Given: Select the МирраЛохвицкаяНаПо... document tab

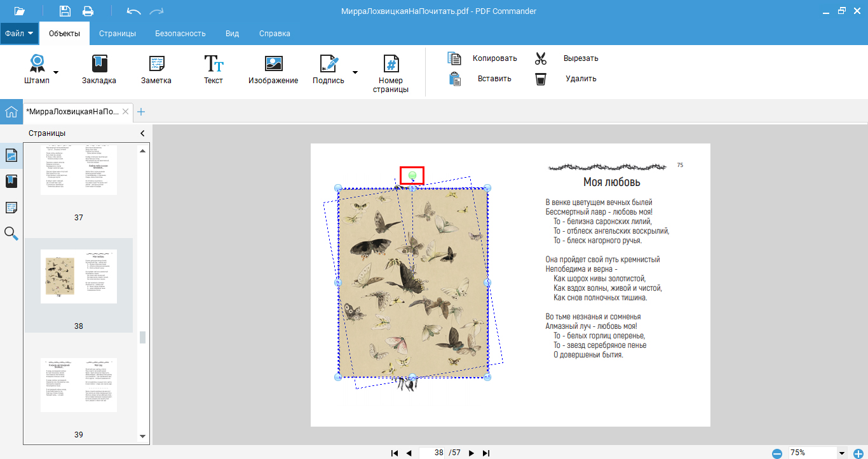Looking at the screenshot, I should click(x=72, y=112).
